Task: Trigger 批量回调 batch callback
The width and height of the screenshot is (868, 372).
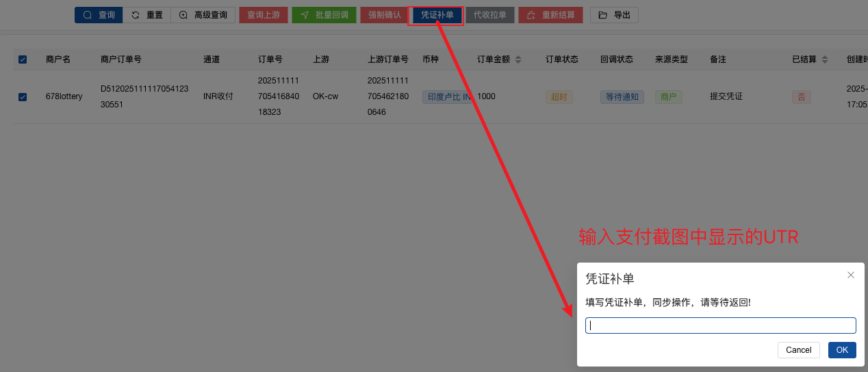Action: (324, 15)
